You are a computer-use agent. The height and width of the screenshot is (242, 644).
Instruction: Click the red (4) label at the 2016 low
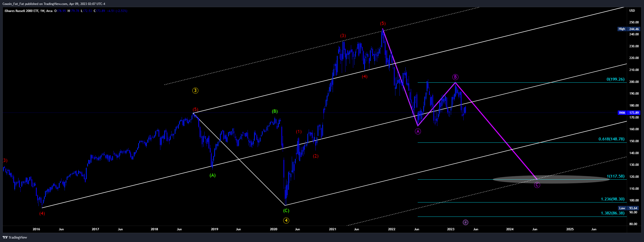(42, 213)
